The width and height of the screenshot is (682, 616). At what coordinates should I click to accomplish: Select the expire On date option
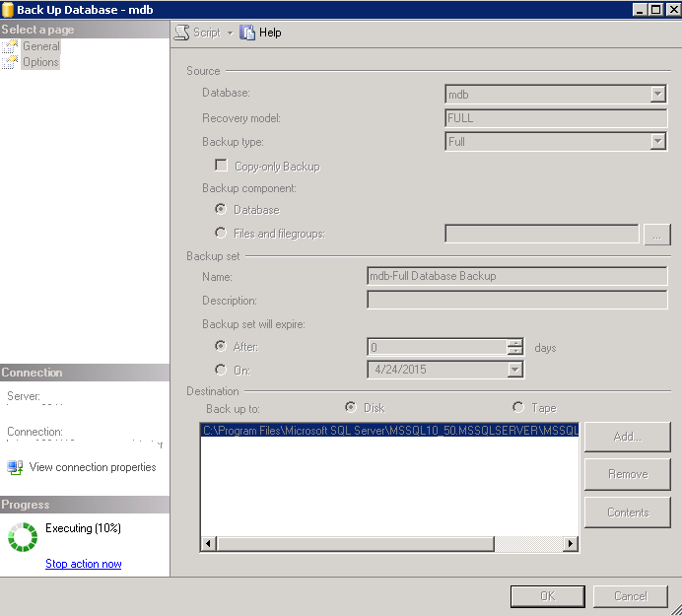[221, 371]
